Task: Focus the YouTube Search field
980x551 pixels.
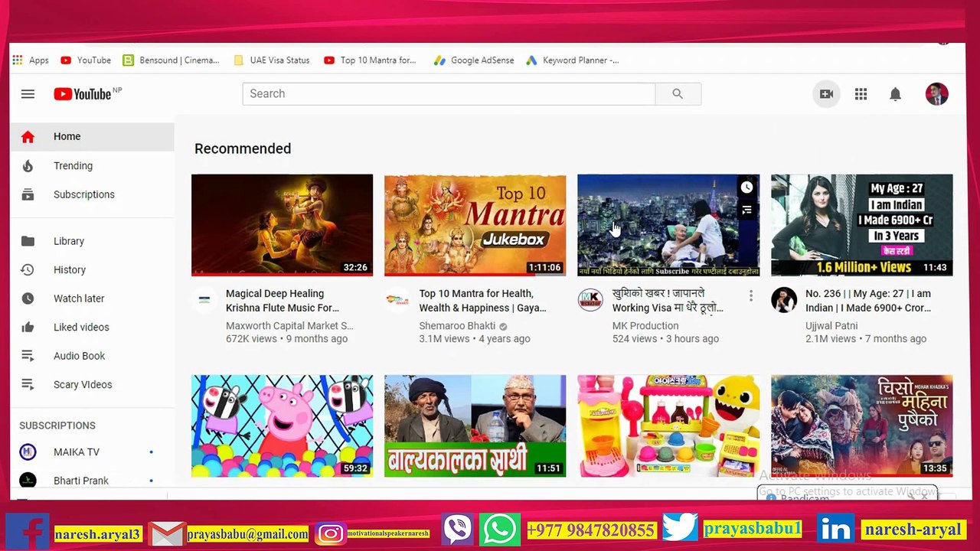Action: click(449, 94)
